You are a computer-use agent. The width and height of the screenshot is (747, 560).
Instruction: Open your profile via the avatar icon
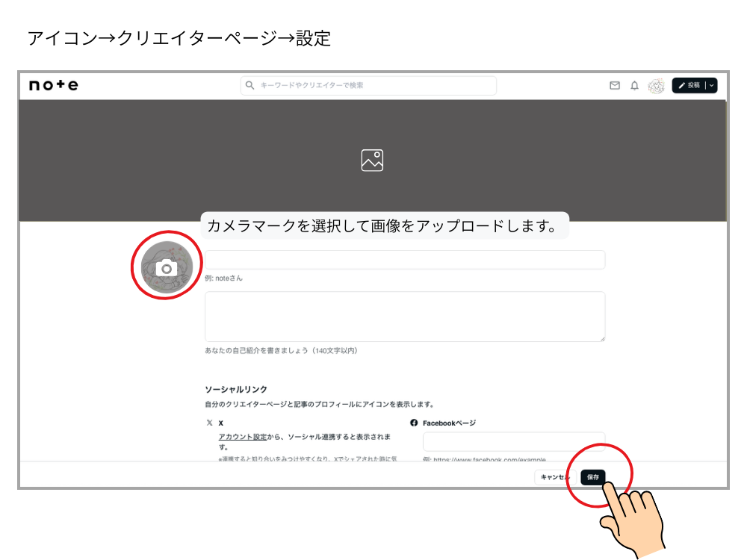click(657, 86)
